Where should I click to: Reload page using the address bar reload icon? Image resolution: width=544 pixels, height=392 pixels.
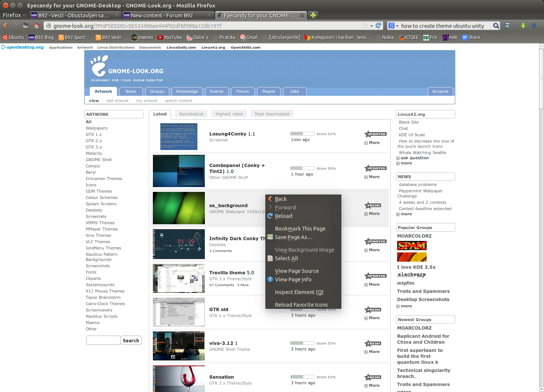point(378,26)
